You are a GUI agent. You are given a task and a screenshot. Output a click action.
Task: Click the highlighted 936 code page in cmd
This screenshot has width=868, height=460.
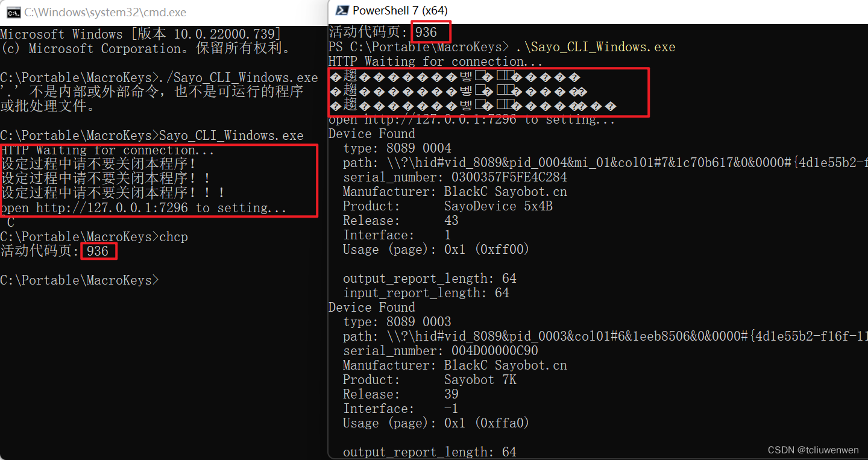coord(98,250)
